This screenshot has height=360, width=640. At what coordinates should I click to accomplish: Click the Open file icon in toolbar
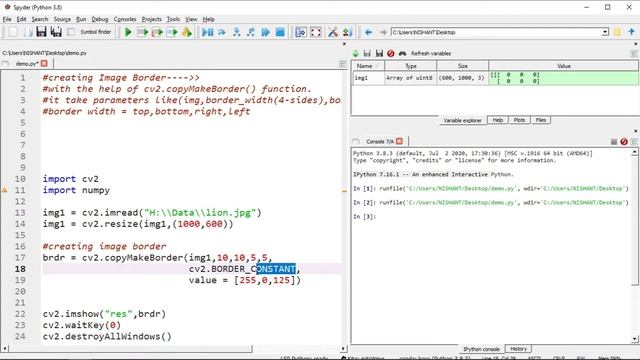pyautogui.click(x=27, y=32)
